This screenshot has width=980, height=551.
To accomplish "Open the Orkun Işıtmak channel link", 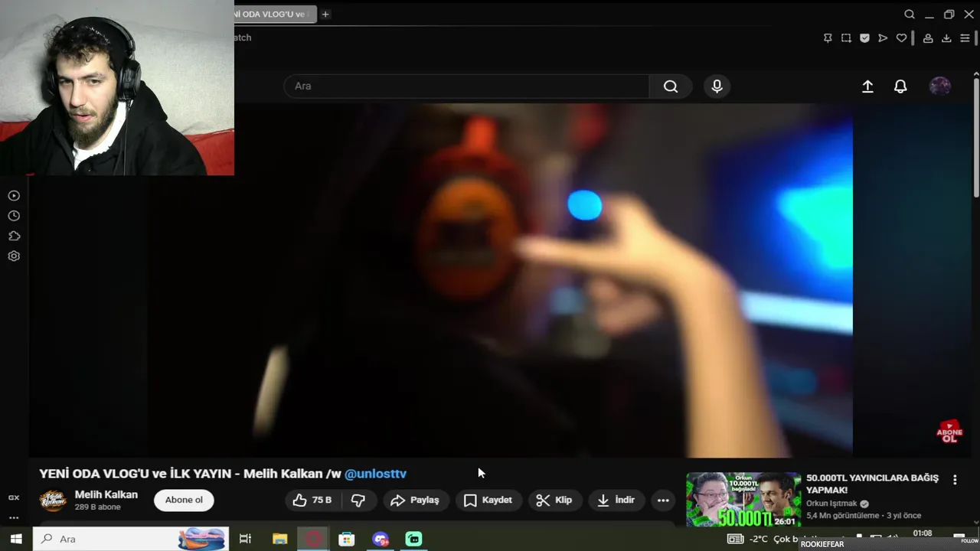I will 832,504.
